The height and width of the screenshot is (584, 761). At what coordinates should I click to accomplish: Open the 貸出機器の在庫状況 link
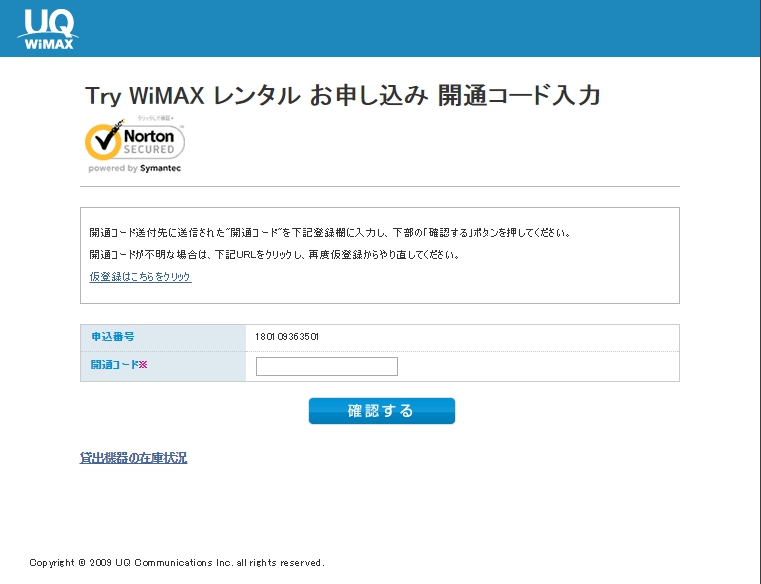point(133,458)
